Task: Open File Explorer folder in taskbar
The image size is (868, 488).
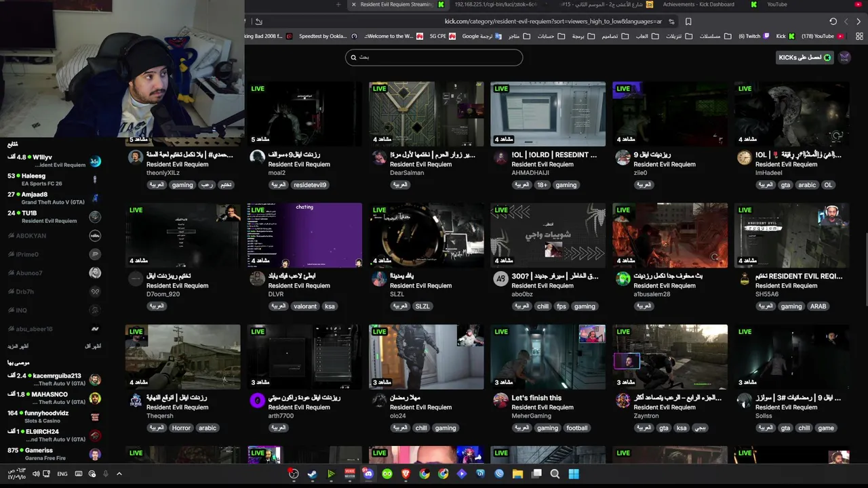Action: pos(517,474)
